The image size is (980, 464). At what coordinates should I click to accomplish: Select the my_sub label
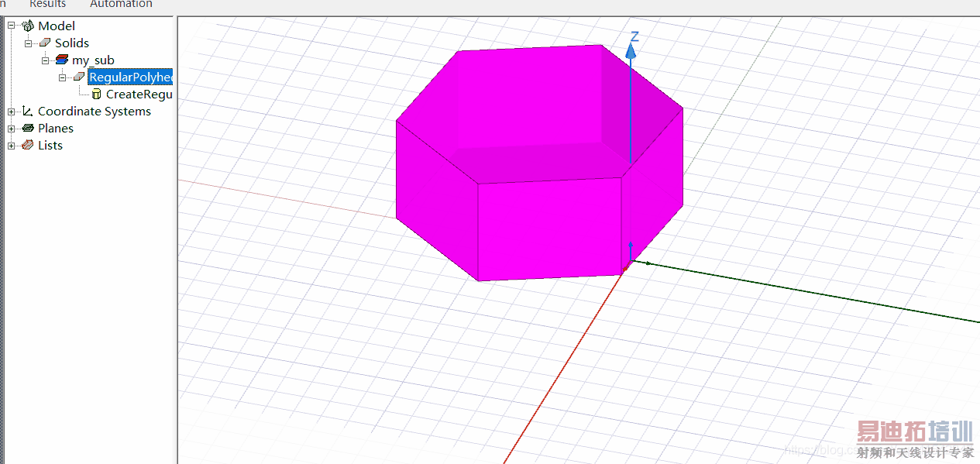(x=93, y=60)
